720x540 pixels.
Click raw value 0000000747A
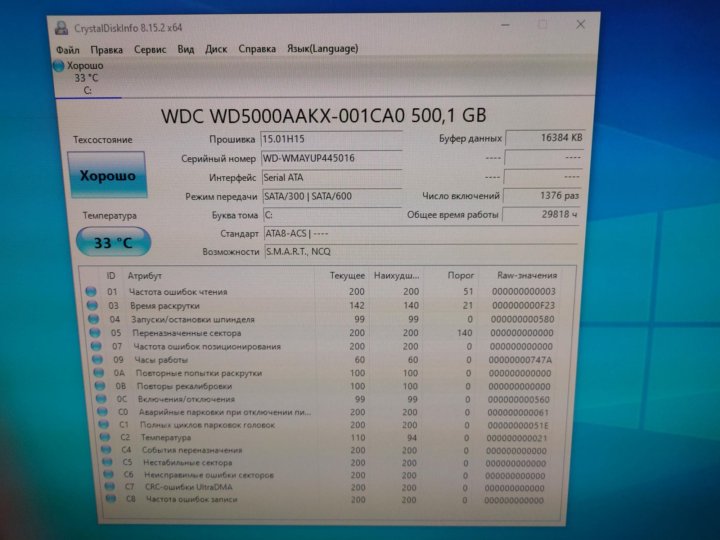(x=520, y=360)
